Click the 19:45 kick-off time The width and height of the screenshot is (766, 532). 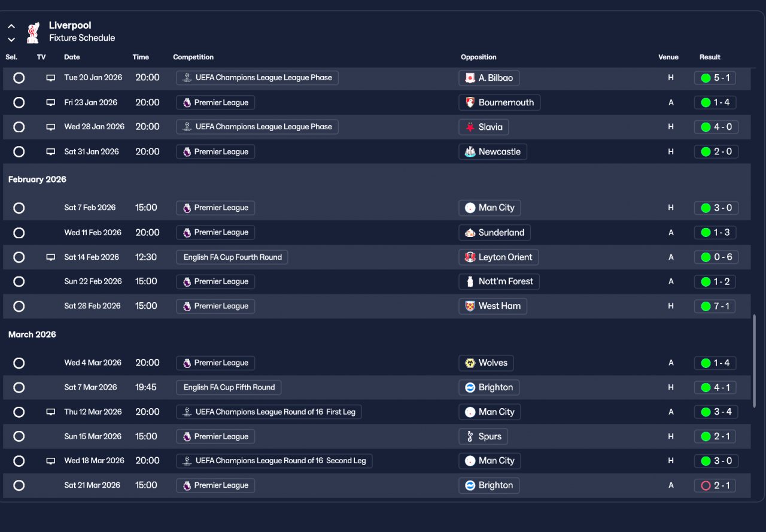coord(146,387)
